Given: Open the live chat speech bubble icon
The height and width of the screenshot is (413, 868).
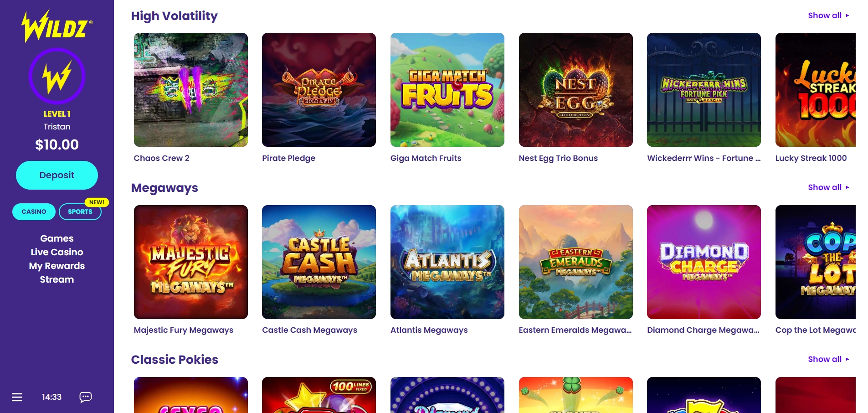Looking at the screenshot, I should coord(86,397).
